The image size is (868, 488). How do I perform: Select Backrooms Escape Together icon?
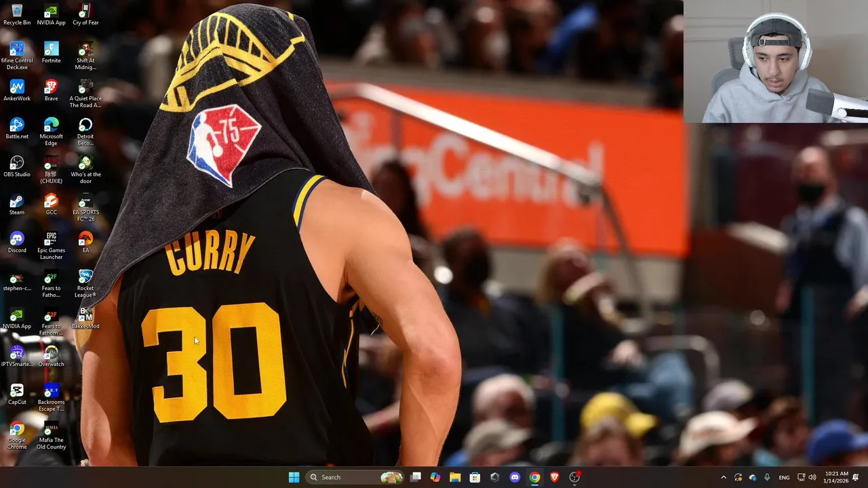pos(51,397)
